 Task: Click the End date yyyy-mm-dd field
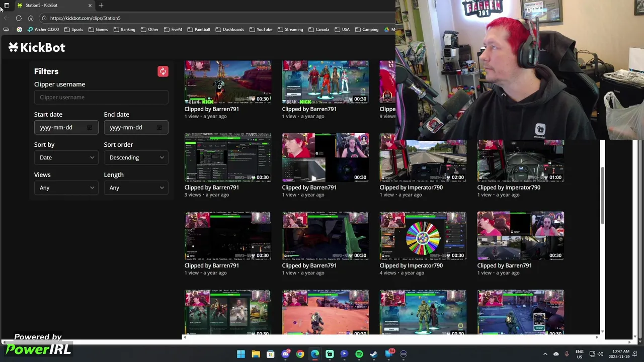[136, 128]
